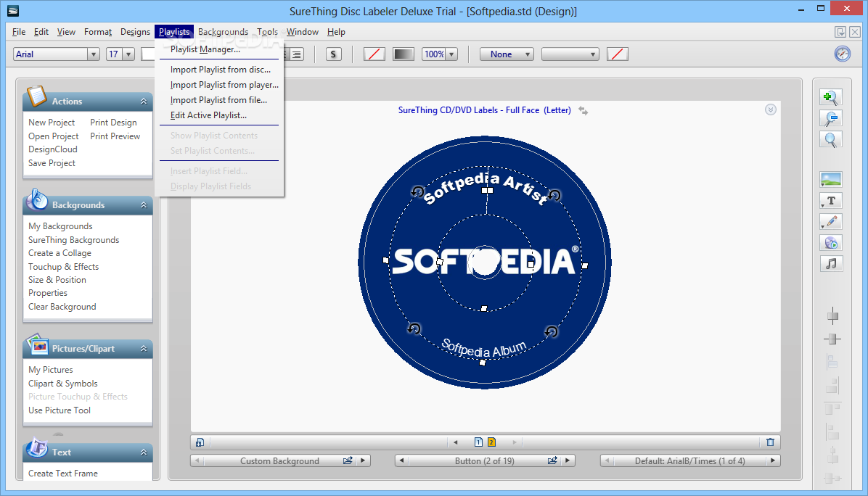Collapse the Actions panel
Image resolution: width=868 pixels, height=496 pixels.
click(x=144, y=102)
